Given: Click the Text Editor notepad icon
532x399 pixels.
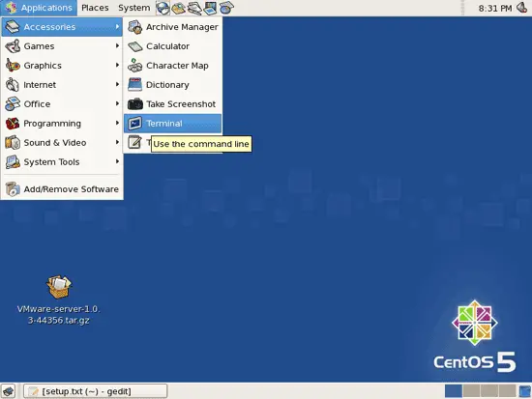Looking at the screenshot, I should [x=134, y=142].
